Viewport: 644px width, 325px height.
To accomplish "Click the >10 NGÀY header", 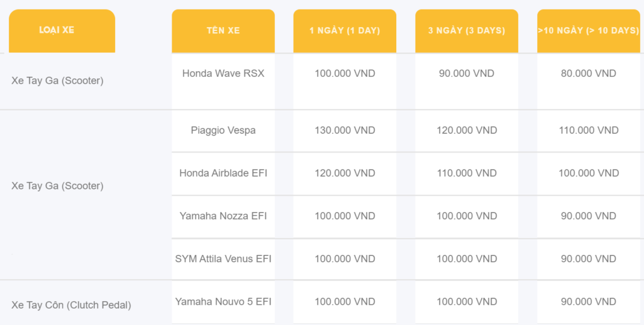I will 589,30.
